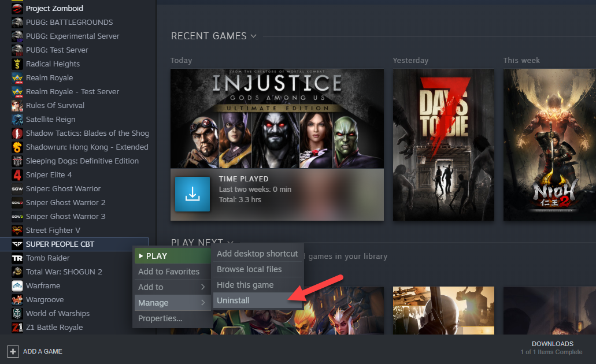Click the PUBG: BATTLEGROUNDS game icon
Viewport: 596px width, 364px height.
(x=17, y=23)
